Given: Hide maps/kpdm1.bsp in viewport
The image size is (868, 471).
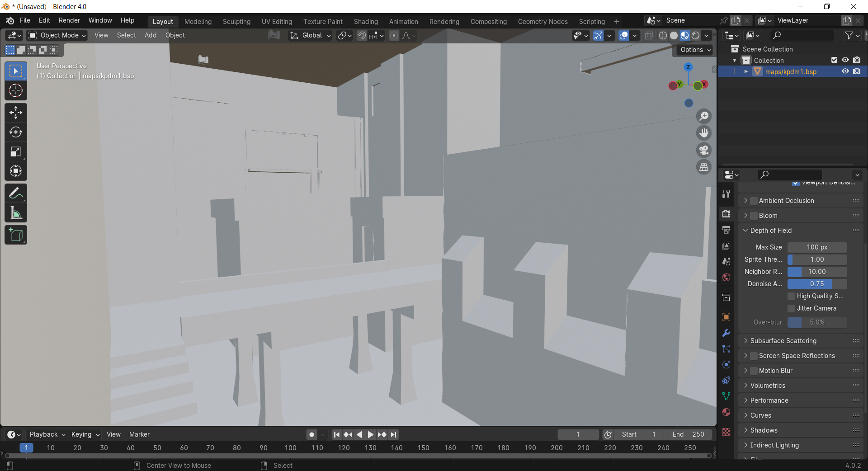Looking at the screenshot, I should [845, 71].
